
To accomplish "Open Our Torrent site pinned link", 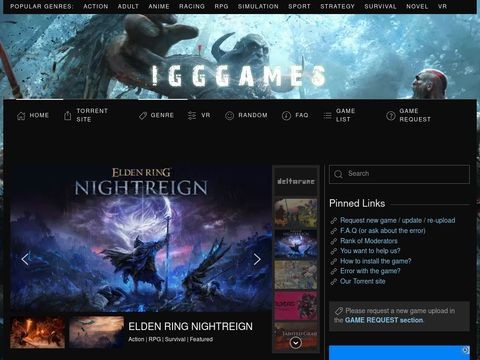I will [363, 281].
